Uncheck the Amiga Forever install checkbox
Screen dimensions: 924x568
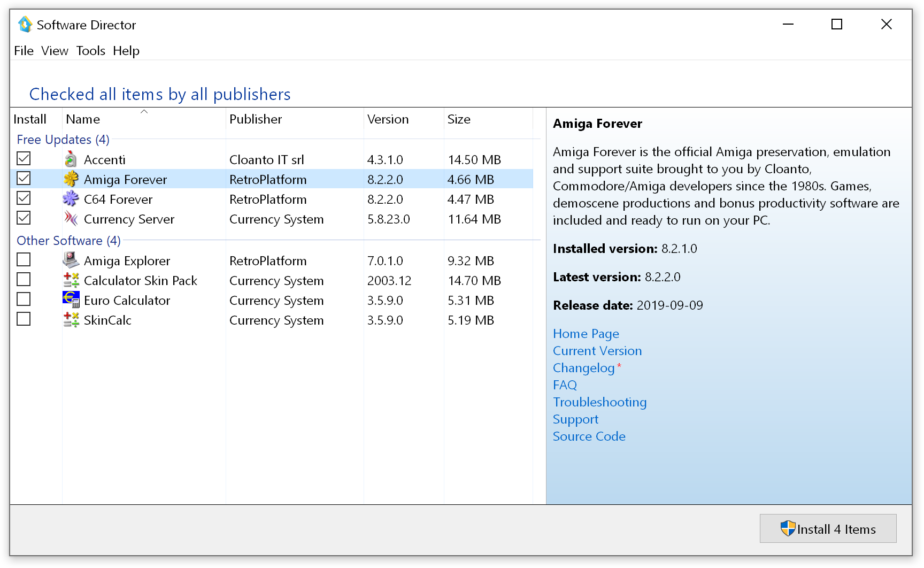(24, 178)
